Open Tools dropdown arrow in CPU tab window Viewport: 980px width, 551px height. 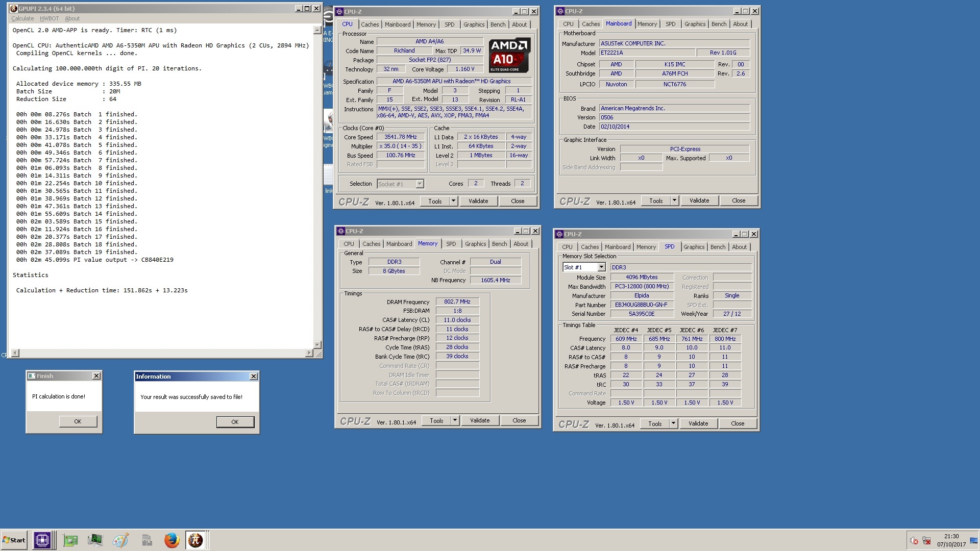(x=453, y=201)
